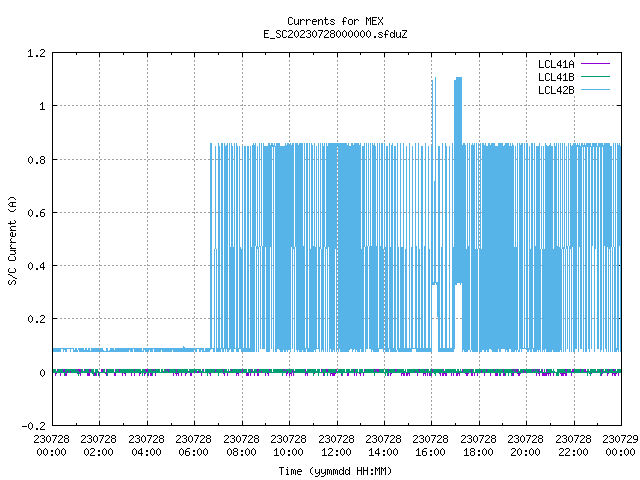
Task: Click the 'Currents for MEX' chart title
Action: coord(335,21)
